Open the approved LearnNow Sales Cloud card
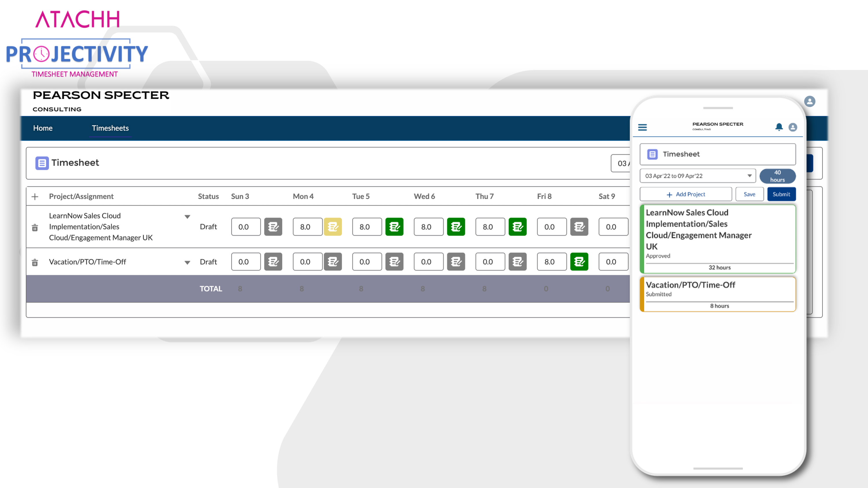This screenshot has height=488, width=868. tap(718, 239)
